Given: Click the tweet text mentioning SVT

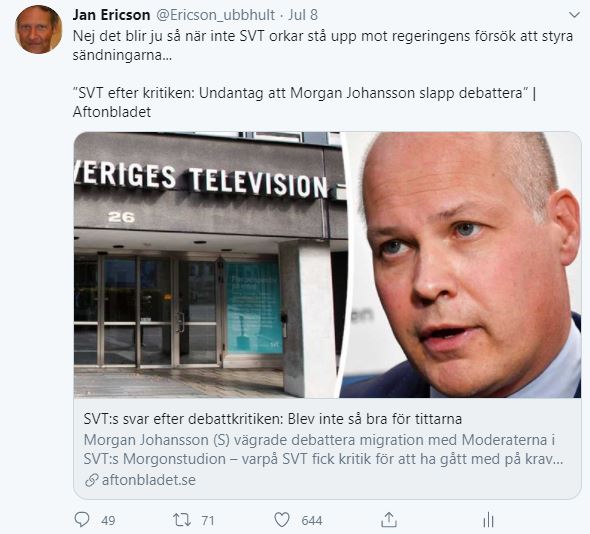Looking at the screenshot, I should (x=323, y=46).
